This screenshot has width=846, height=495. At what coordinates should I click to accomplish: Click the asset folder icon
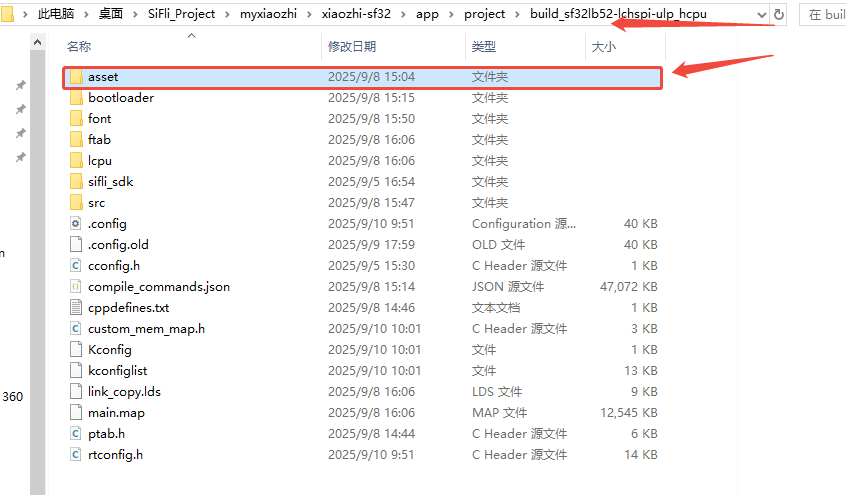76,77
